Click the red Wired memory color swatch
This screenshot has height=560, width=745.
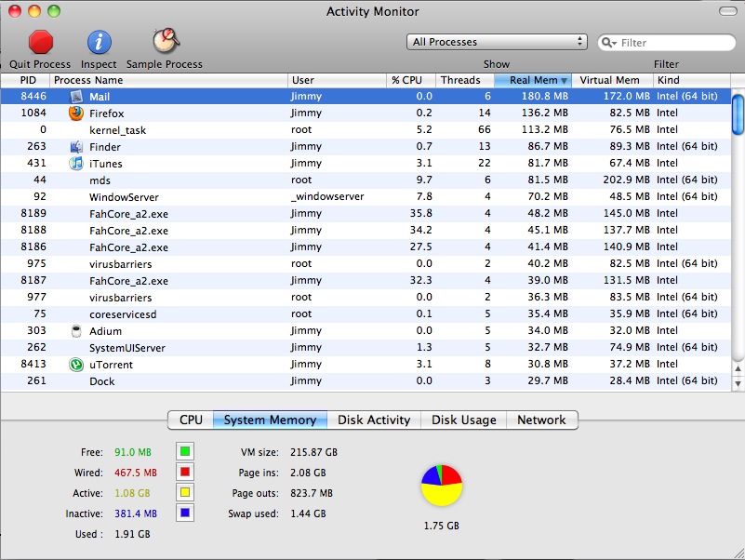click(185, 472)
